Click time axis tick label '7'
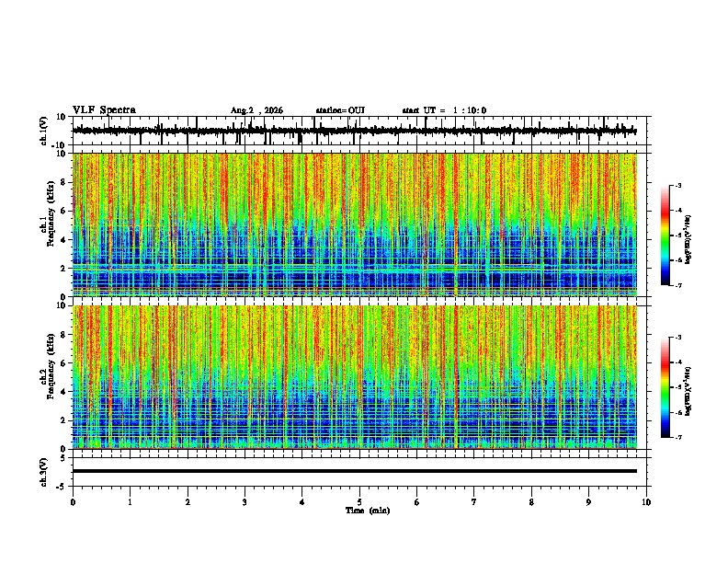Image resolution: width=728 pixels, height=563 pixels. (474, 502)
